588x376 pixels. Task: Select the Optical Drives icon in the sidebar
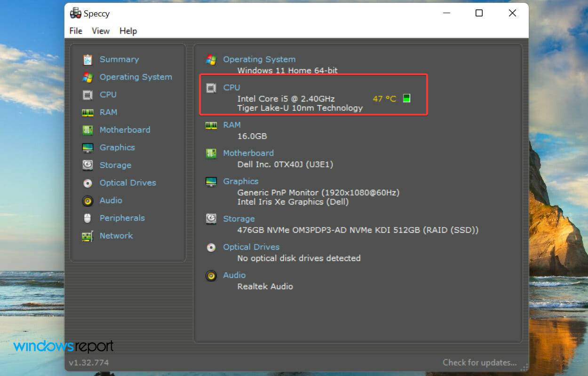click(88, 183)
